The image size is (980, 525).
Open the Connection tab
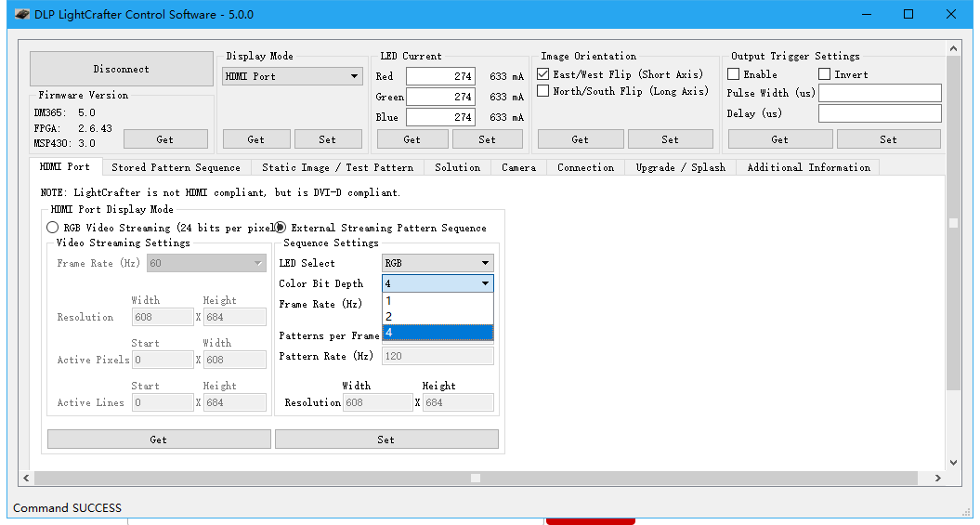586,167
